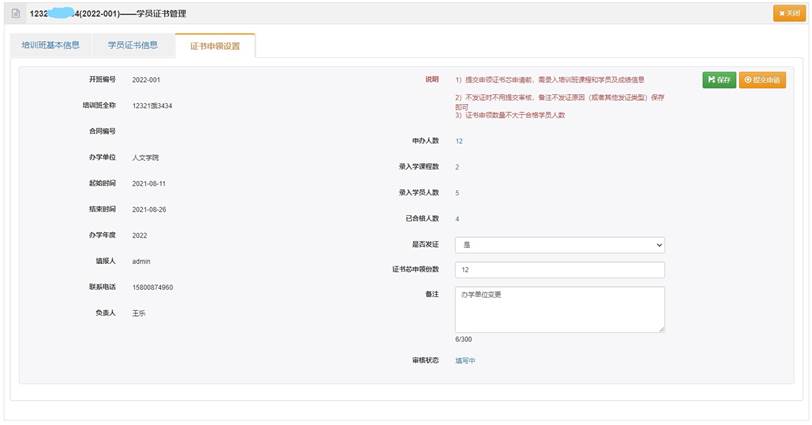Focus the 证书总申领份数 input field
This screenshot has height=425, width=812.
(559, 270)
